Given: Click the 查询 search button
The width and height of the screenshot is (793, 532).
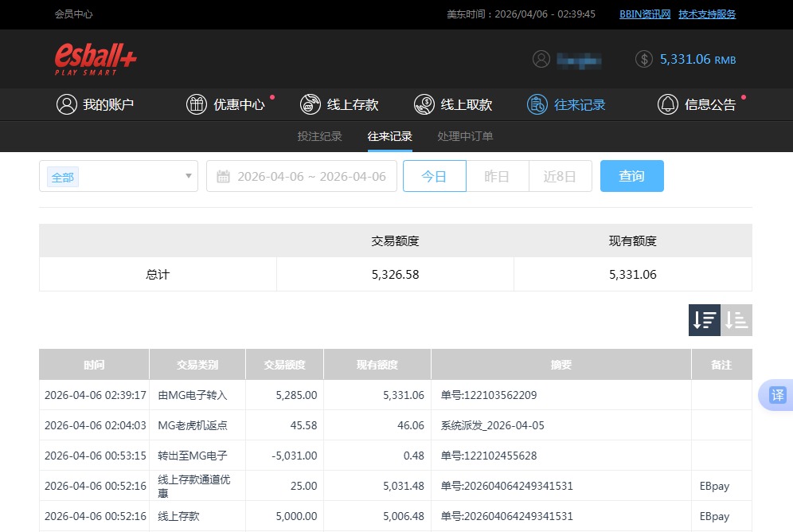Looking at the screenshot, I should click(631, 176).
